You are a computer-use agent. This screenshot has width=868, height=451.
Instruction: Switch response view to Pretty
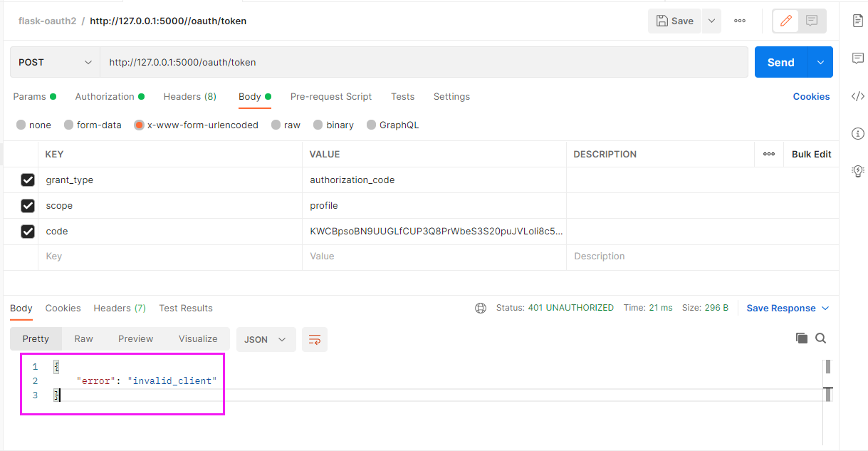pyautogui.click(x=36, y=338)
